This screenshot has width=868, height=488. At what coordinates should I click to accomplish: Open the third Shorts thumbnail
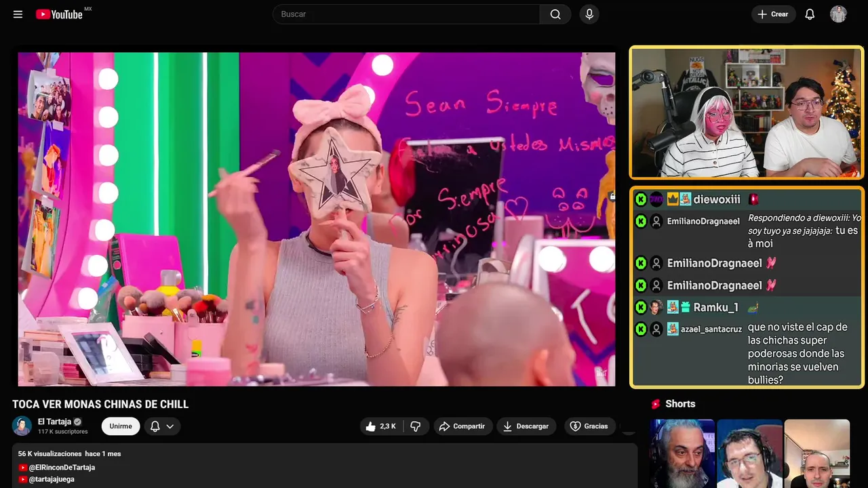tap(816, 453)
